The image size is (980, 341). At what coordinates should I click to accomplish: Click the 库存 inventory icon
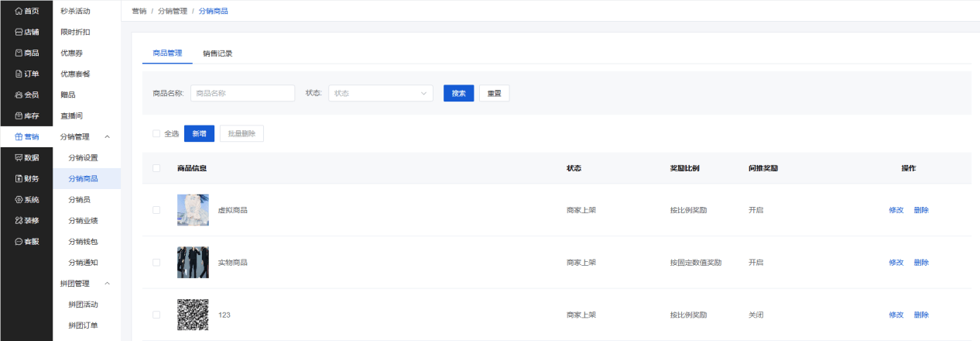19,115
